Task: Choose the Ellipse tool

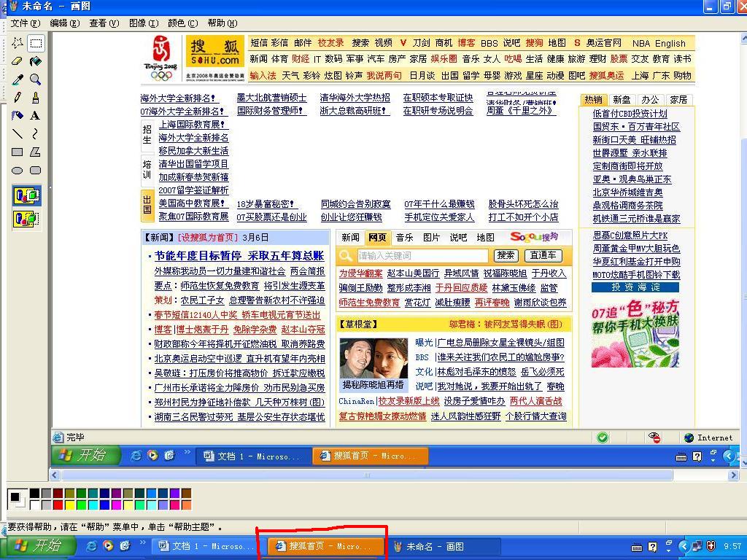Action: (x=18, y=171)
